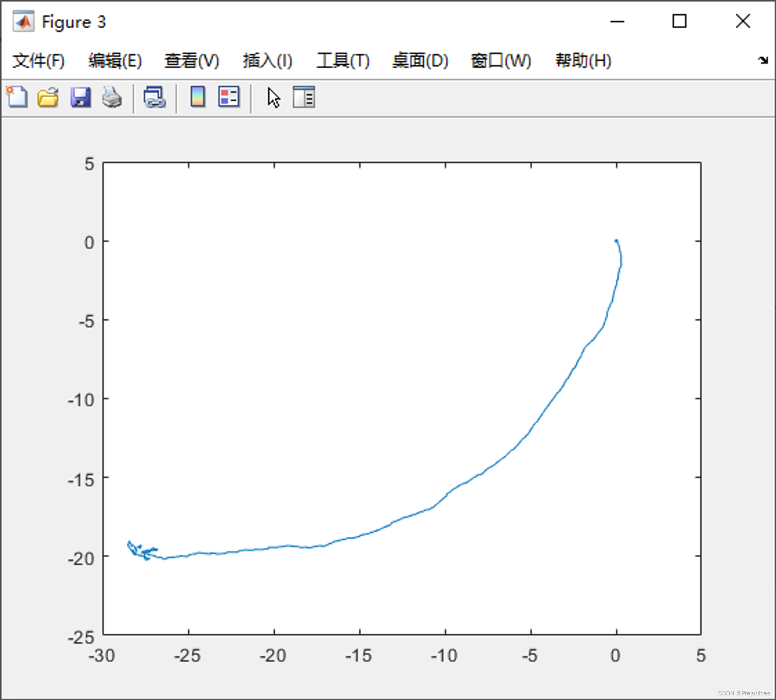Click the y-axis label -20
The width and height of the screenshot is (776, 700).
81,559
